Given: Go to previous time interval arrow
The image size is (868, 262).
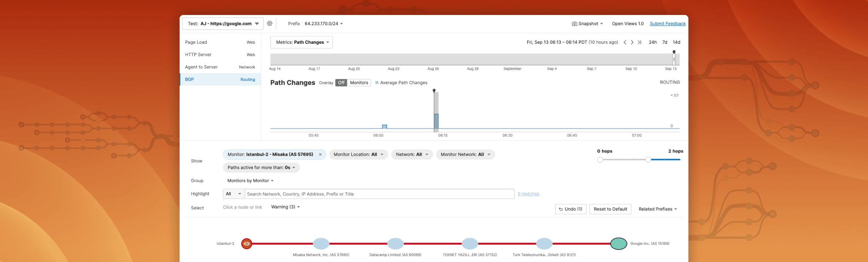Looking at the screenshot, I should point(625,42).
